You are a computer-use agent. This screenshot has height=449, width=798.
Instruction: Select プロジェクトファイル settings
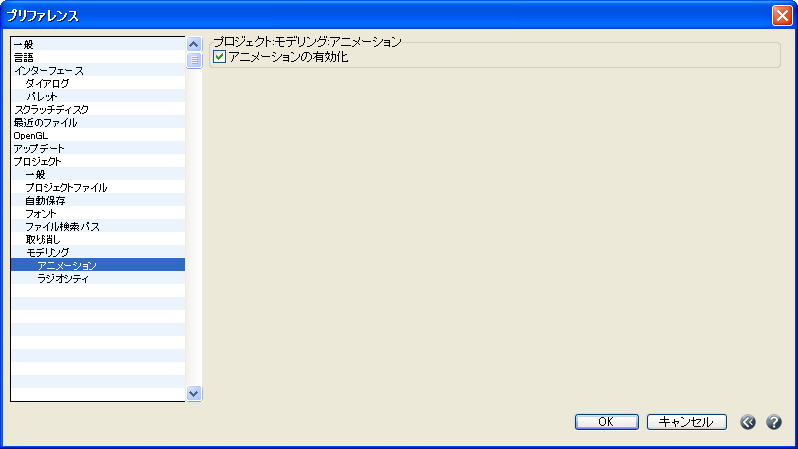pos(98,187)
